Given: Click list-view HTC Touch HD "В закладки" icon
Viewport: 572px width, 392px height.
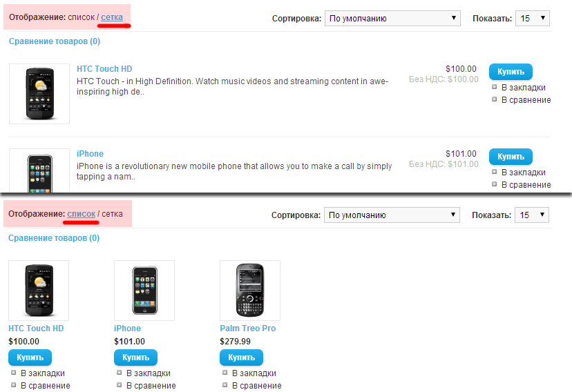Looking at the screenshot, I should pyautogui.click(x=495, y=88).
